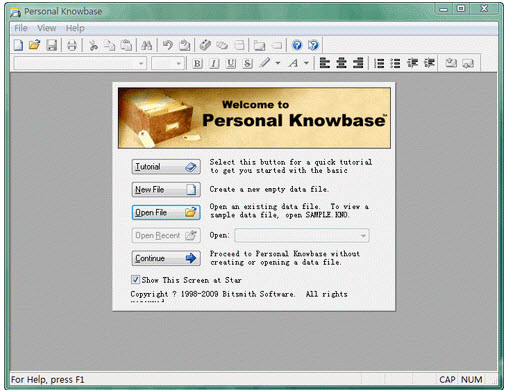
Task: Open the font color dropdown arrow
Action: (306, 63)
